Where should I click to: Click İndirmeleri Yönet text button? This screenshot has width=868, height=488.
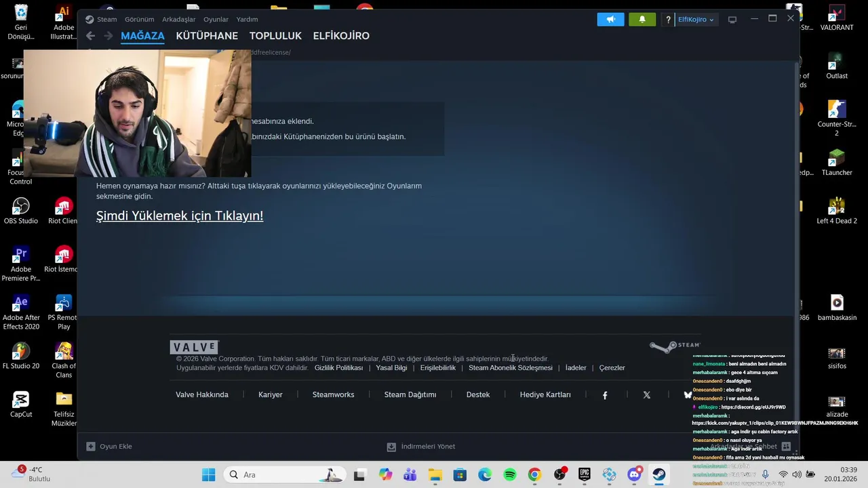click(428, 447)
